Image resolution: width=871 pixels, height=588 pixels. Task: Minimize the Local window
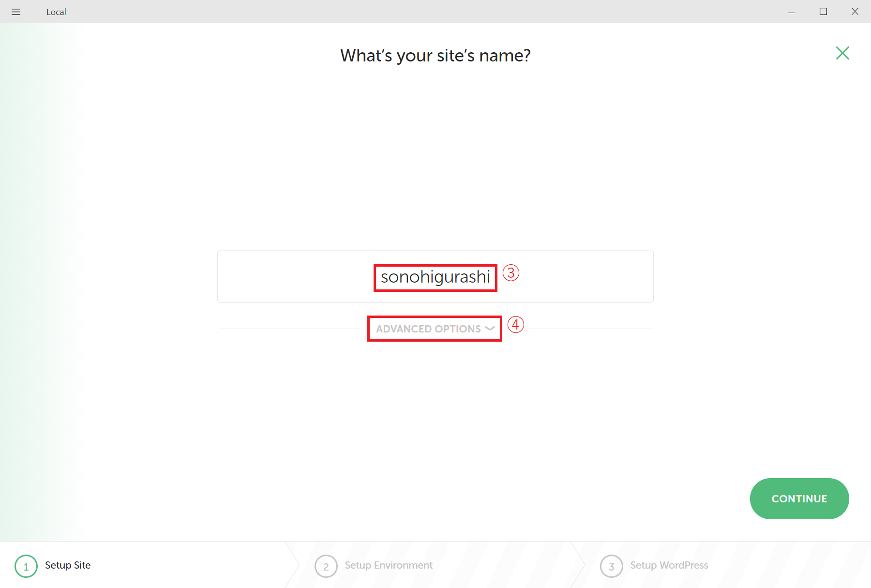coord(792,12)
